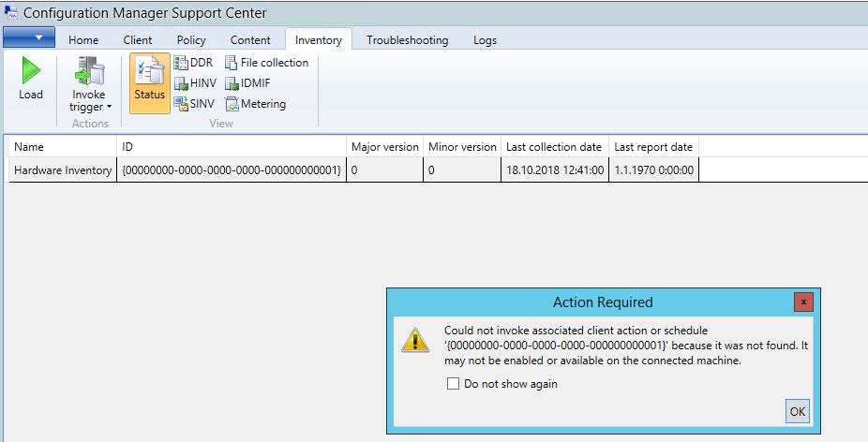Screen dimensions: 868x442
Task: Sort by the ID column header
Action: coord(232,147)
